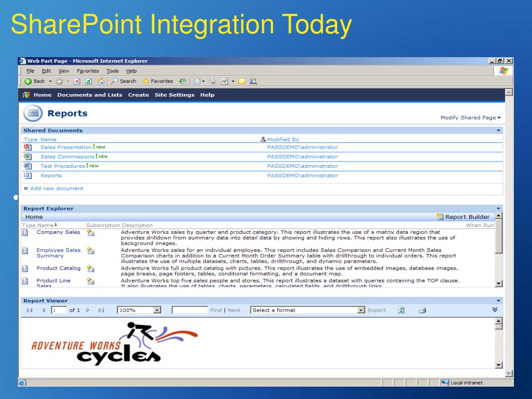Open the Sales Presentation document link

(66, 147)
